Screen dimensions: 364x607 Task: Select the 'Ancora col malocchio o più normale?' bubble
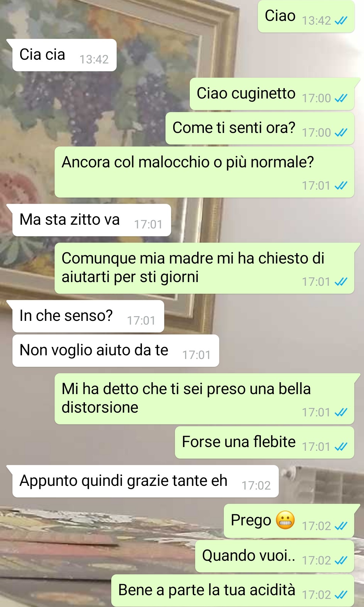coord(204,172)
